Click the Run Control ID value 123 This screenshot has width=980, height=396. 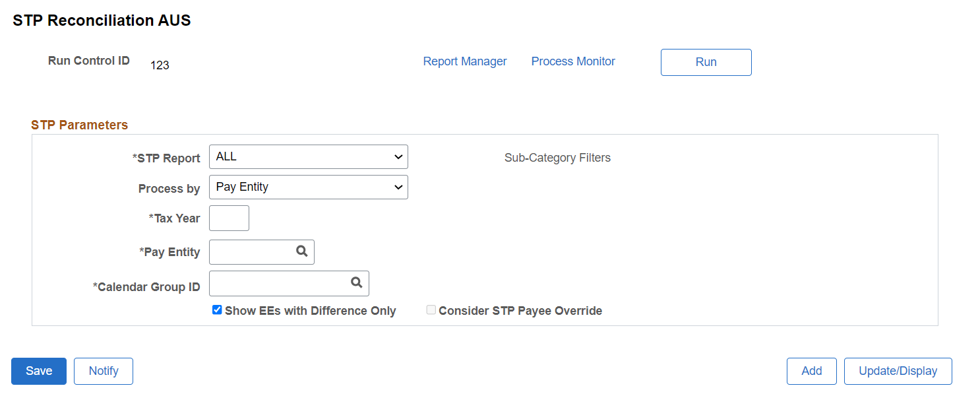coord(160,65)
